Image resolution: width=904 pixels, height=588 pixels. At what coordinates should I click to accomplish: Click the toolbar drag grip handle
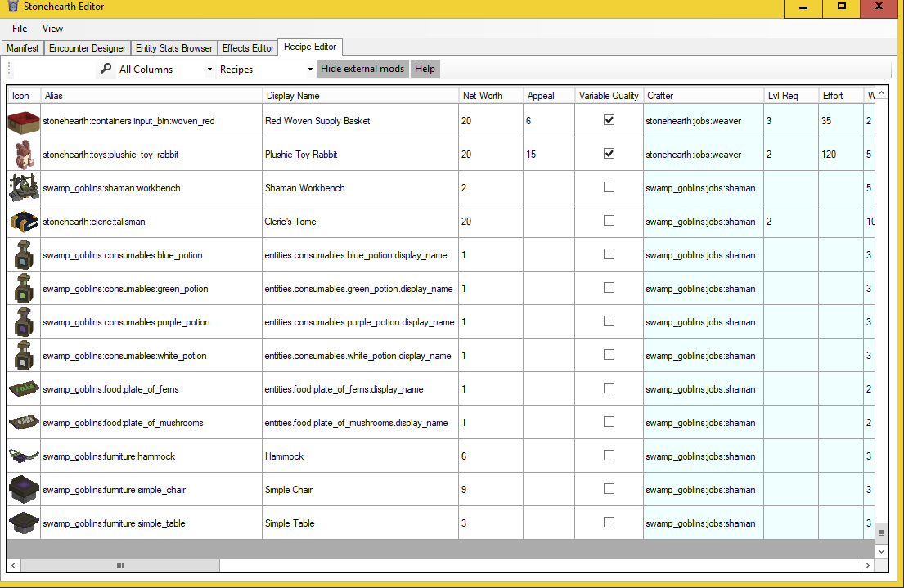point(9,70)
